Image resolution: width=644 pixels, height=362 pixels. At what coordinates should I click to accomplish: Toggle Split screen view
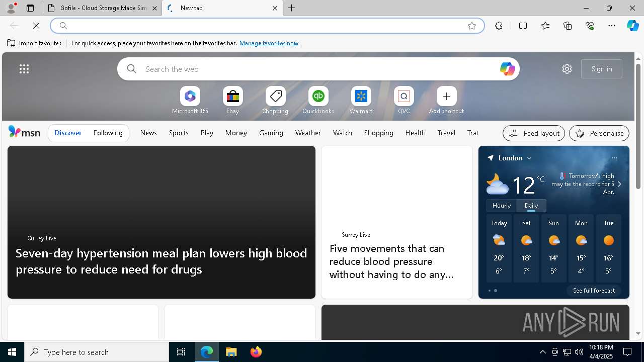tap(523, 26)
